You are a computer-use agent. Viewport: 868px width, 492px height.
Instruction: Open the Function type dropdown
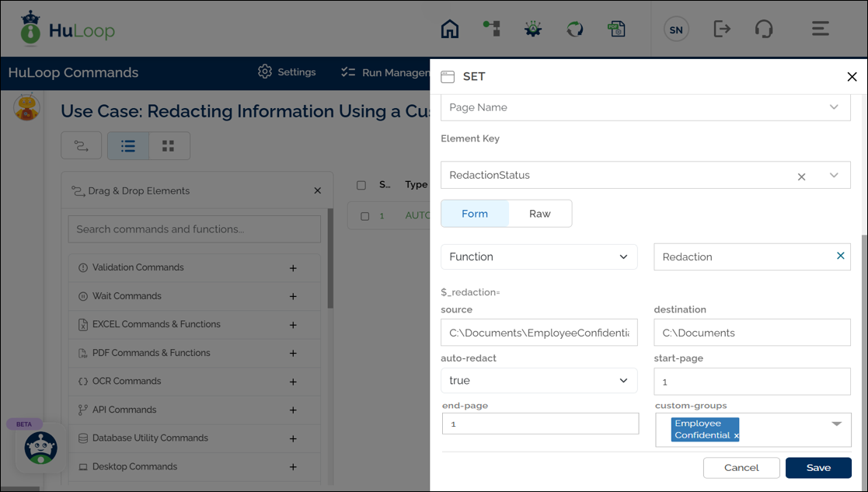click(x=539, y=257)
